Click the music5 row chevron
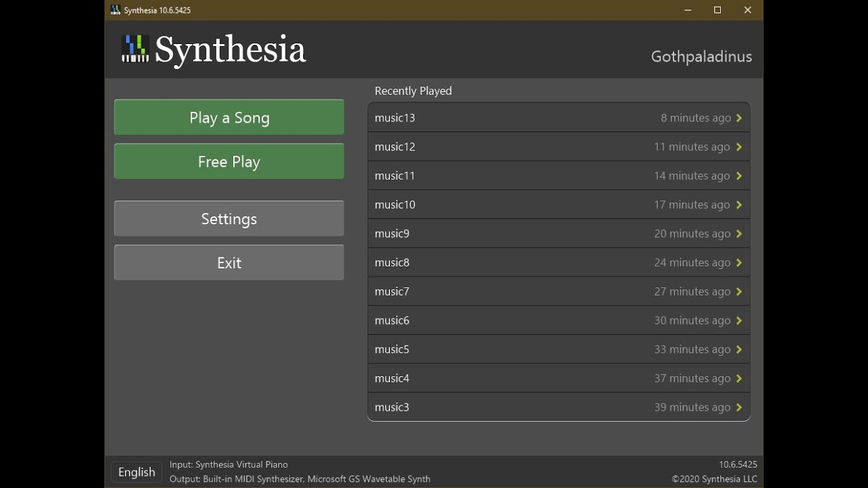 coord(739,349)
